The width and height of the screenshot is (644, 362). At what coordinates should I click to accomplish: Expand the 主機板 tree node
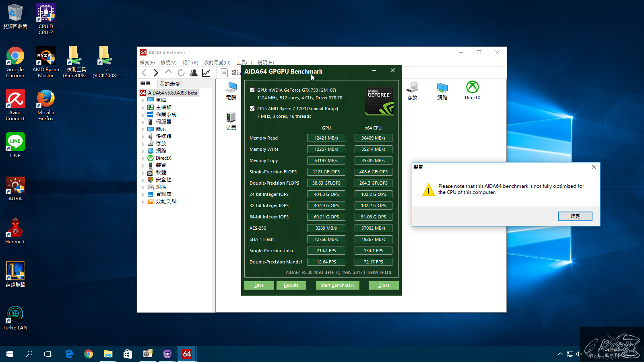click(x=143, y=107)
